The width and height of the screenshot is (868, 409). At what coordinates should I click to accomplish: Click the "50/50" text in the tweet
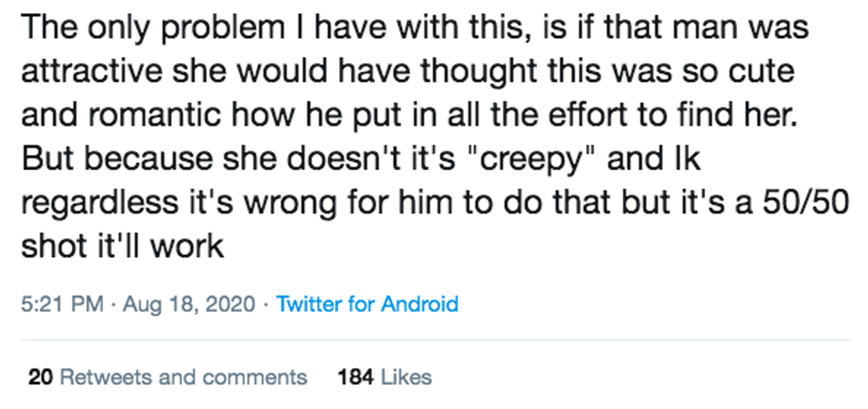(x=805, y=203)
